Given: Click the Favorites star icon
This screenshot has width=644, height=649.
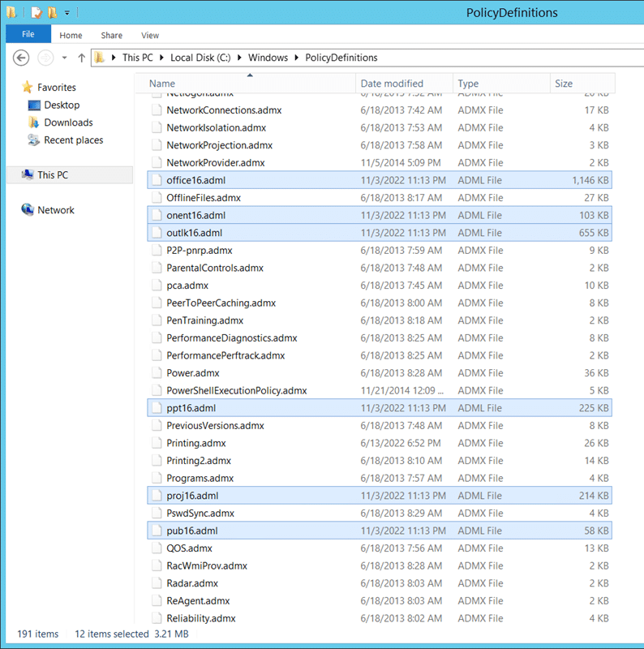Looking at the screenshot, I should point(28,87).
